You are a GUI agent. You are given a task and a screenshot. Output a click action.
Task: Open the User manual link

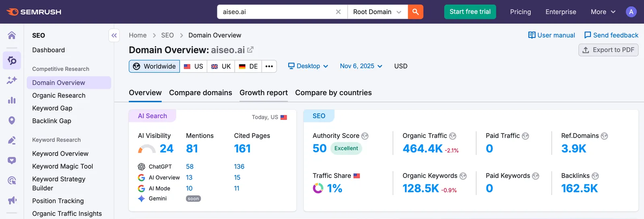click(551, 35)
